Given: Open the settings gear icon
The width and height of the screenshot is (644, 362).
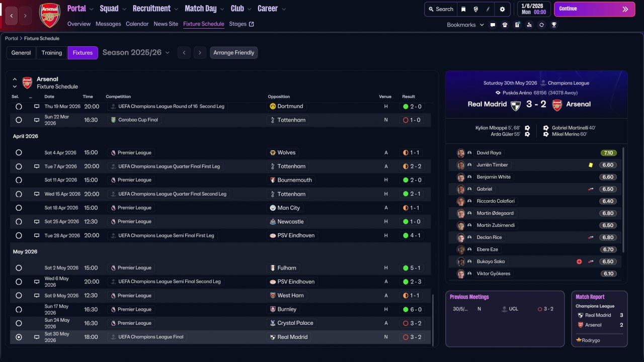Looking at the screenshot, I should 502,9.
